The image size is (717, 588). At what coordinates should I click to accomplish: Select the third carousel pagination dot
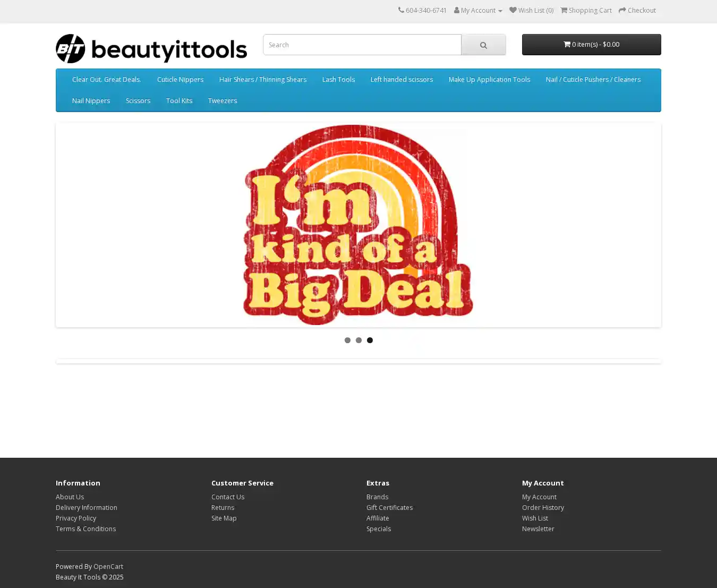[x=370, y=340]
